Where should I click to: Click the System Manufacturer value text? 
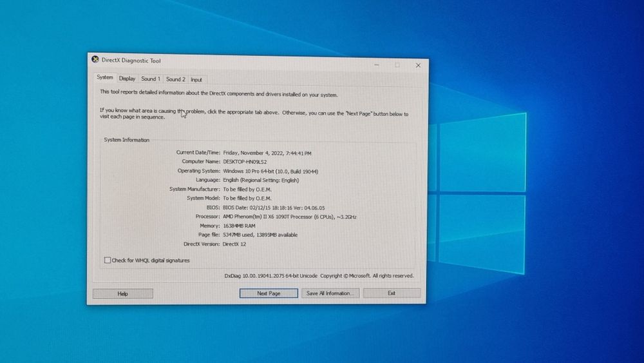coord(247,190)
